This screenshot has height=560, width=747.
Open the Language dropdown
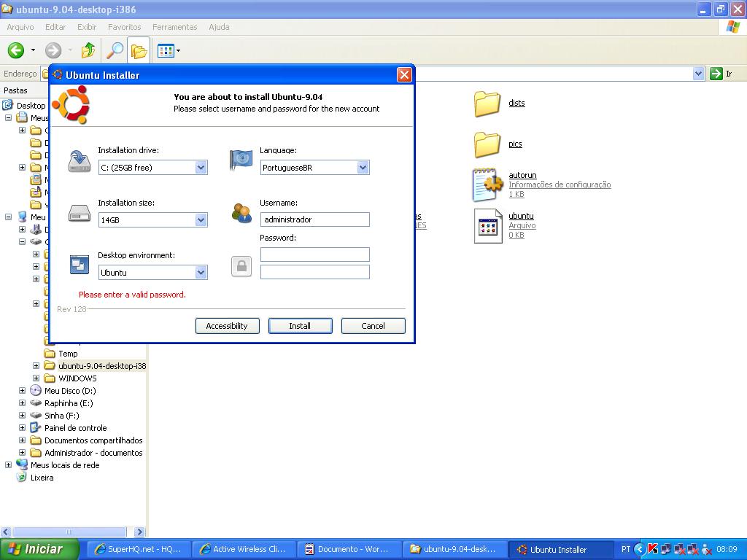click(x=363, y=168)
